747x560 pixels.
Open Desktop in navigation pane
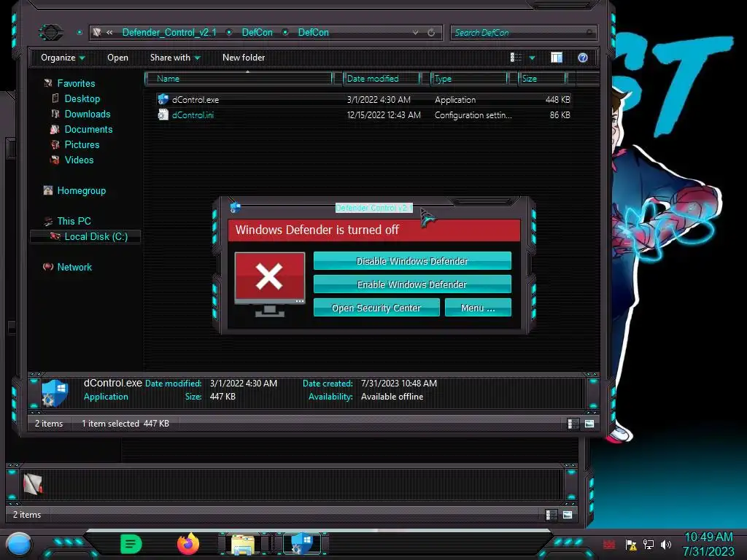[82, 98]
